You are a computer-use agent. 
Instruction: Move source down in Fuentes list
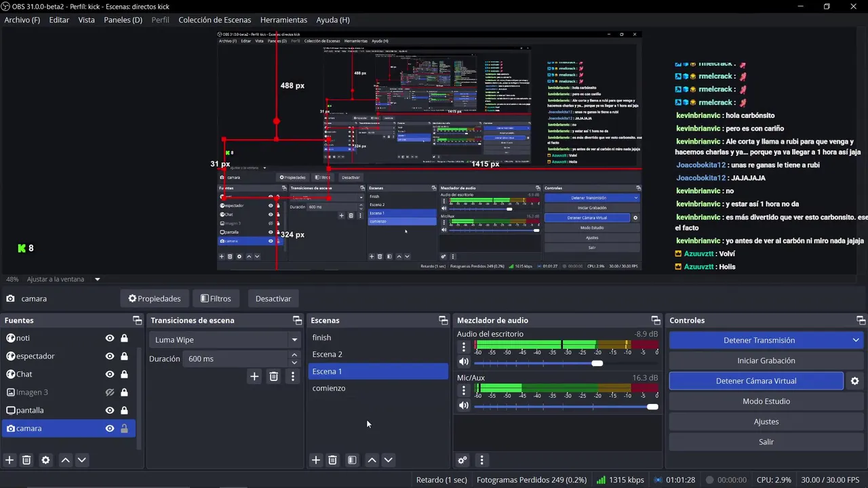click(x=81, y=460)
